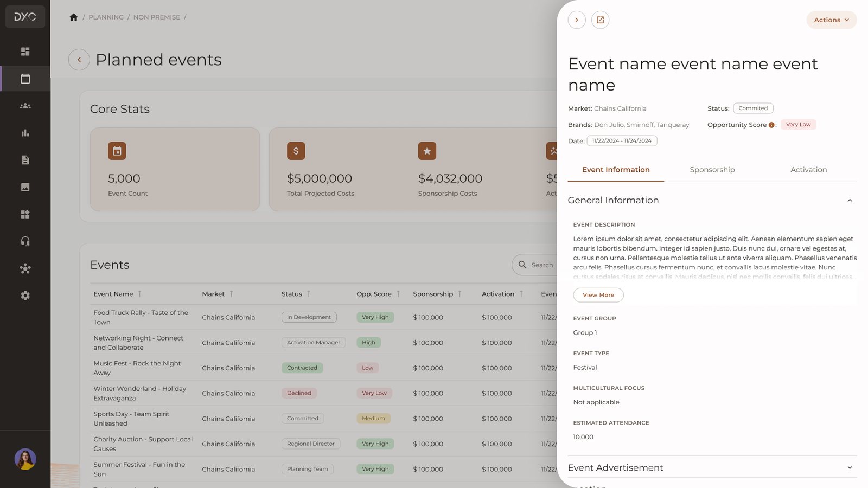
Task: Sort by the Event Name column
Action: pos(139,293)
